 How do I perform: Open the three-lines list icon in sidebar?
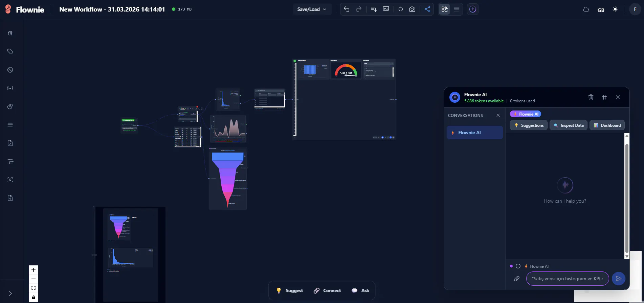click(10, 125)
